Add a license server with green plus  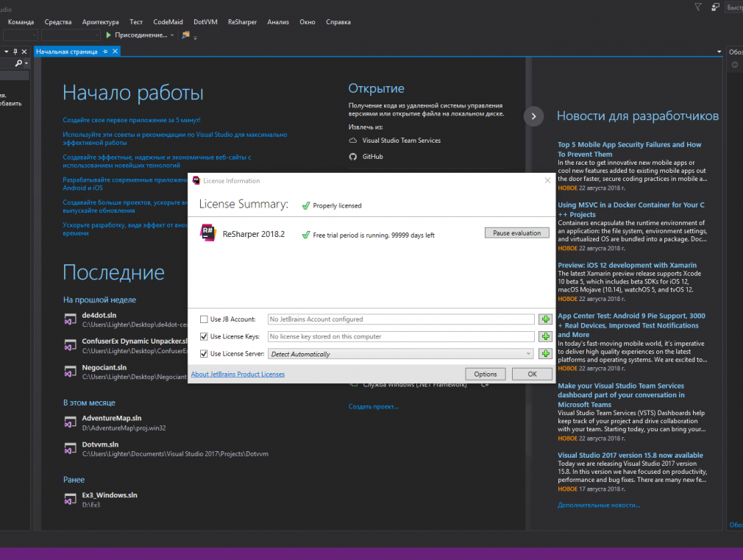545,354
